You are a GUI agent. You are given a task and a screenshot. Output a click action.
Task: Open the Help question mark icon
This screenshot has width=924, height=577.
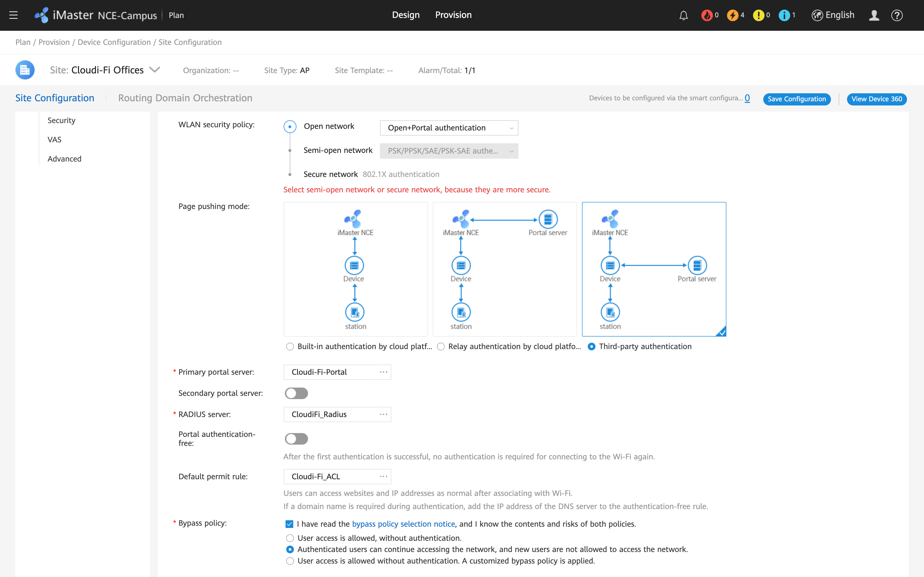click(x=897, y=15)
